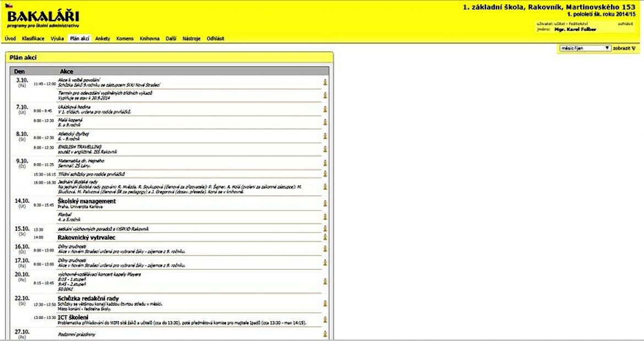This screenshot has height=341, width=644.
Task: Open the month dropdown showing měsíc říjen
Action: pos(585,48)
